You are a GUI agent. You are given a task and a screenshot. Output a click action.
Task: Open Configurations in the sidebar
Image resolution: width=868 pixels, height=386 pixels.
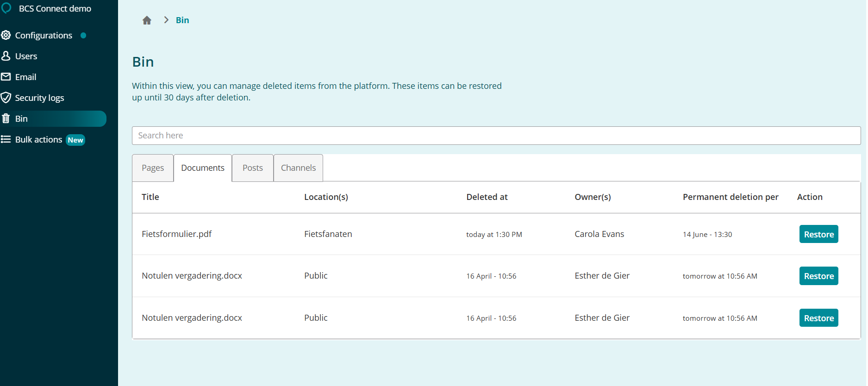pos(44,35)
